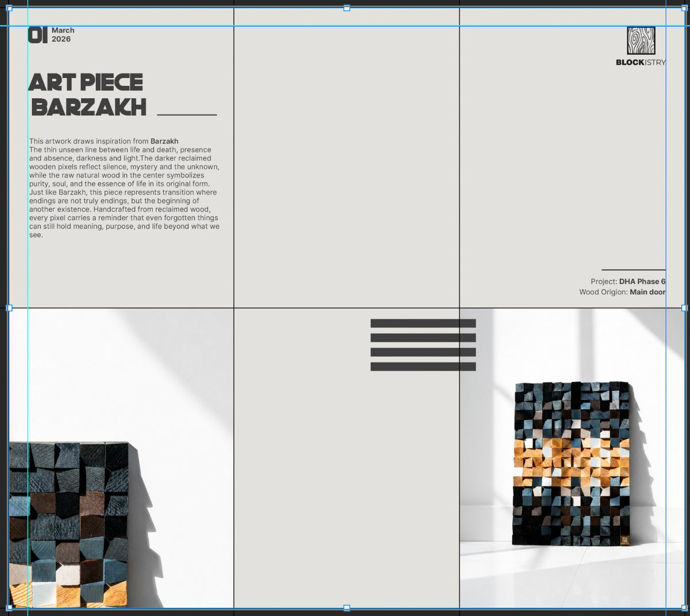This screenshot has width=690, height=616.
Task: Click the "ART PIECE" heading line
Action: (x=86, y=82)
